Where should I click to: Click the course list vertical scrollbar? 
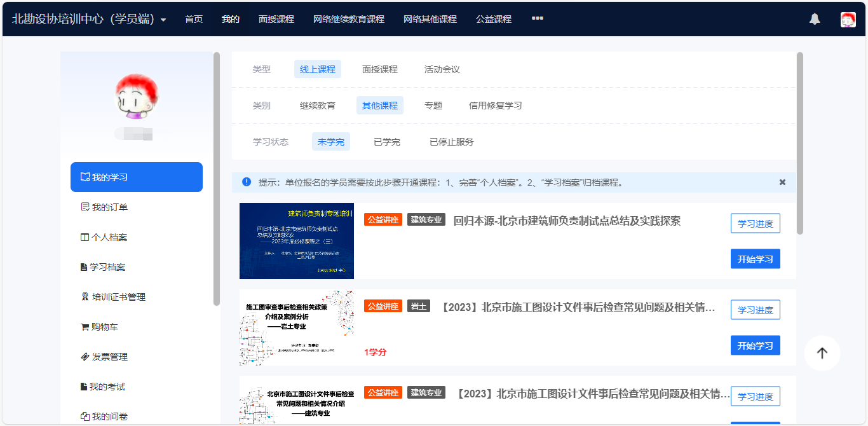(x=799, y=143)
